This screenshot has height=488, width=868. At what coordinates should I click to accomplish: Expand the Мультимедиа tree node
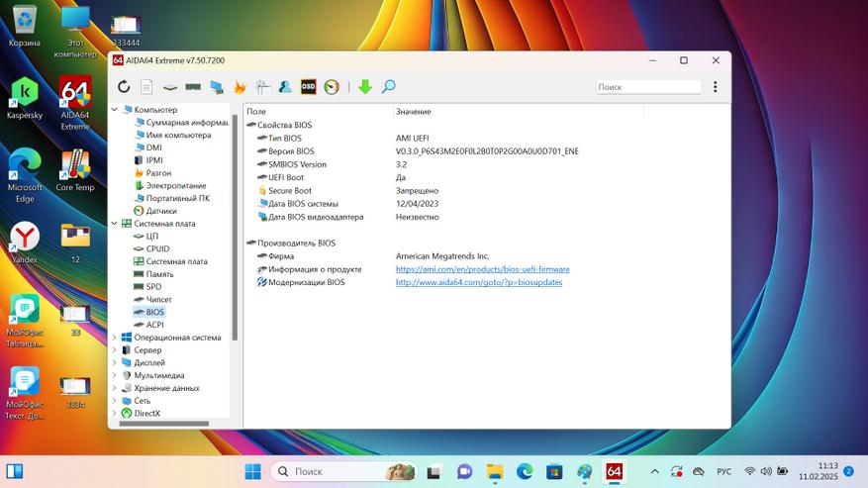[x=115, y=375]
